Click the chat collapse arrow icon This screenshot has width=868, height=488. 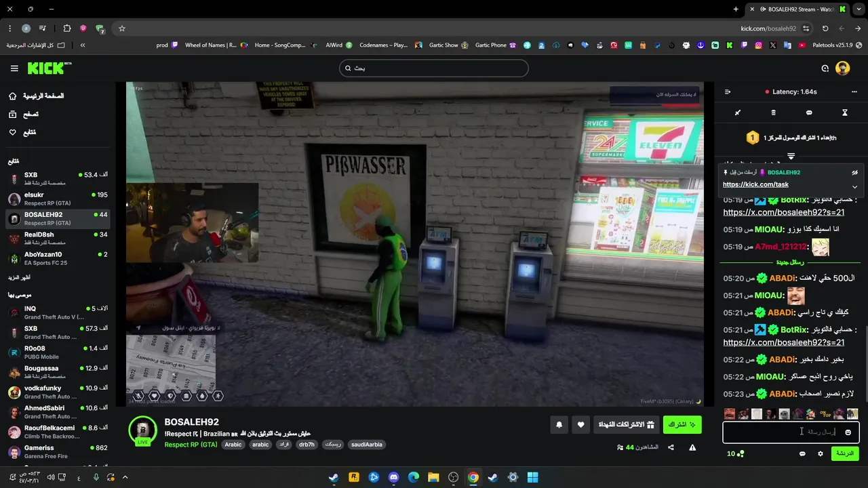[728, 91]
